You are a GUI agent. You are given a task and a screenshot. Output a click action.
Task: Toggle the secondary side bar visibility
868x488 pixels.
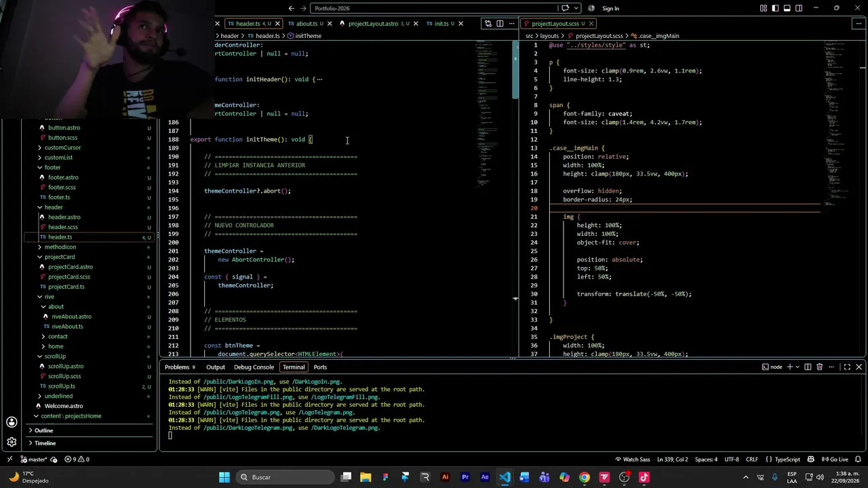[x=799, y=8]
